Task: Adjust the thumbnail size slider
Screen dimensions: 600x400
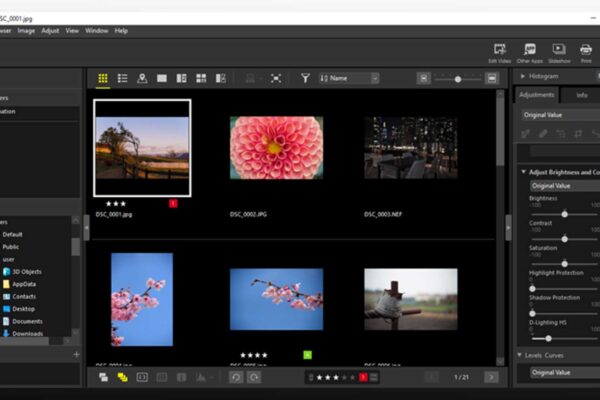Action: 458,79
